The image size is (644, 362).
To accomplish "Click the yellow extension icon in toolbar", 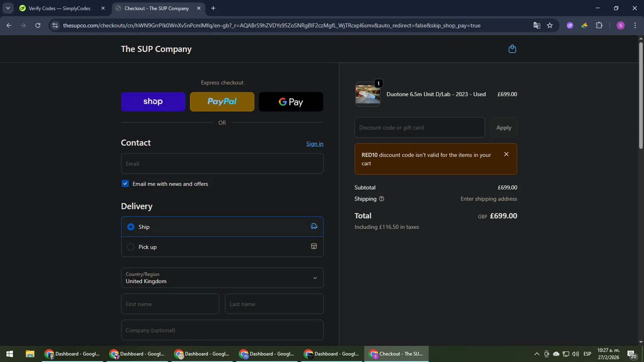I will click(x=584, y=25).
